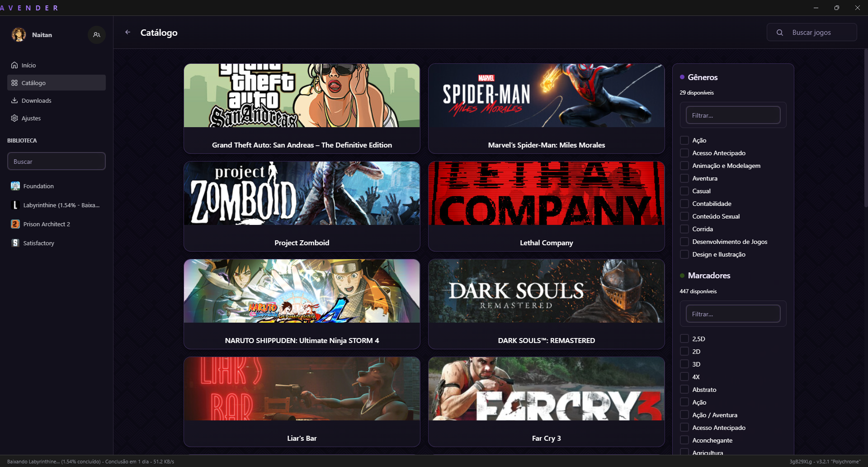Toggle the 2D tag checkbox

[684, 352]
